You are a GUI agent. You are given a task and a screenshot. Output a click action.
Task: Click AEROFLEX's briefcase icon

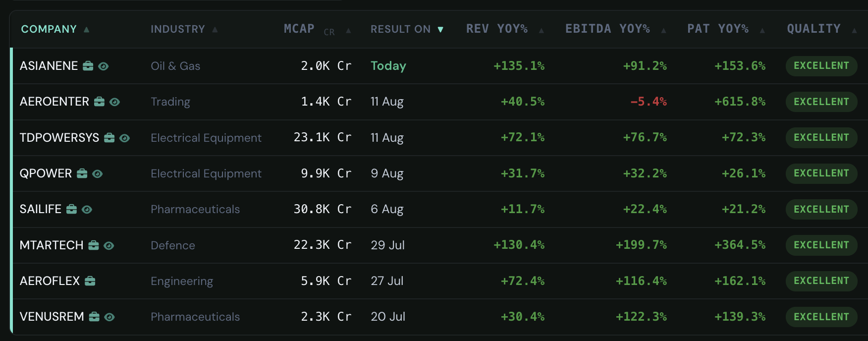(x=90, y=281)
